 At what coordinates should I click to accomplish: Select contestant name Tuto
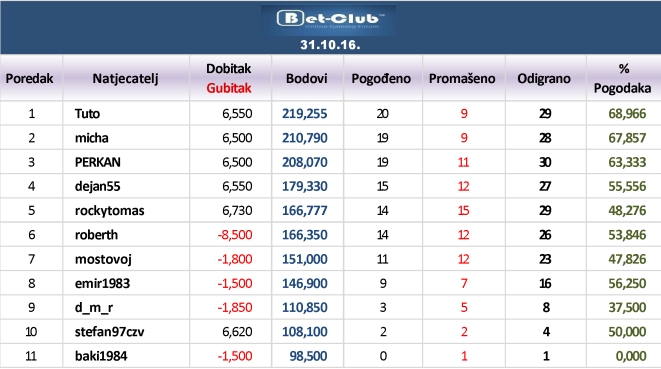click(x=87, y=114)
